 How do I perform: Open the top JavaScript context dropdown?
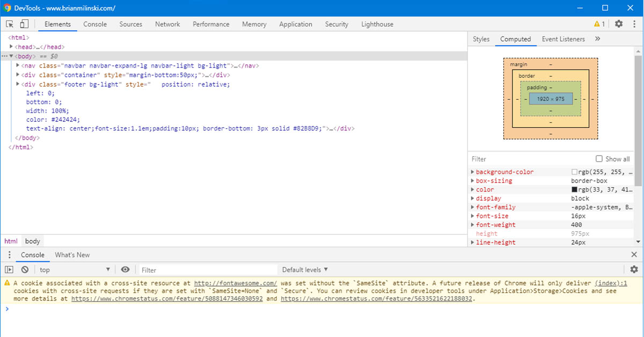(75, 270)
